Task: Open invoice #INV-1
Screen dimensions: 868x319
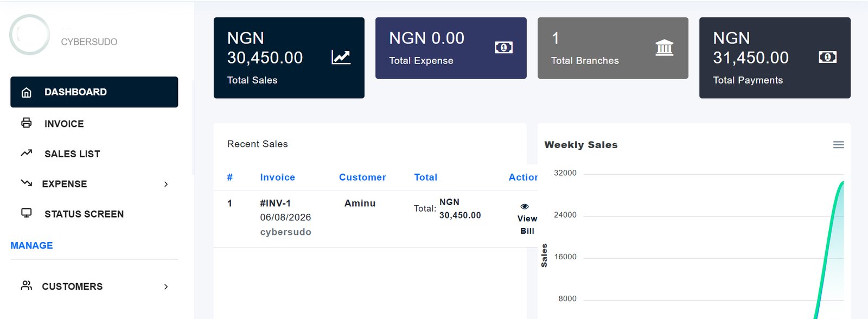Action: pyautogui.click(x=275, y=203)
